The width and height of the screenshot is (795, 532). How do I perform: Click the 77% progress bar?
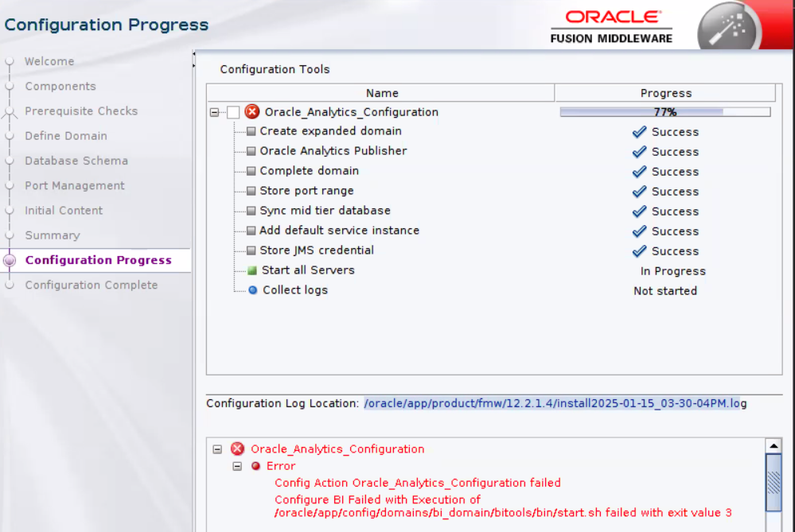click(665, 112)
